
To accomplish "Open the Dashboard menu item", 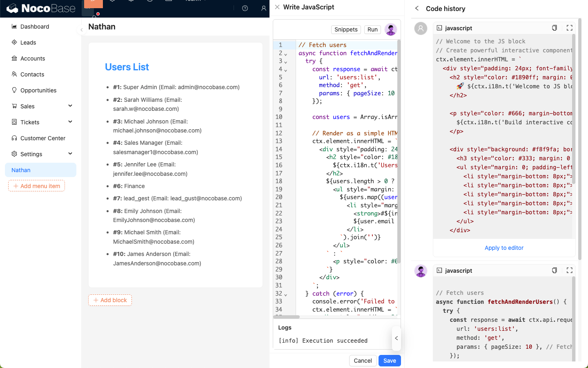I will (x=35, y=27).
